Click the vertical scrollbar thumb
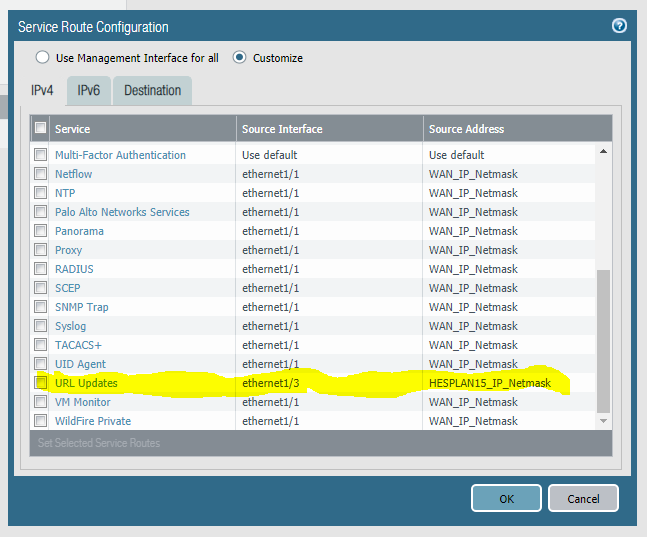 coord(603,340)
